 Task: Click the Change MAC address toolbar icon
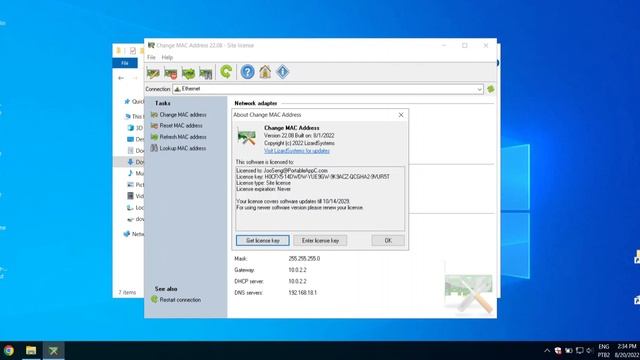(153, 73)
